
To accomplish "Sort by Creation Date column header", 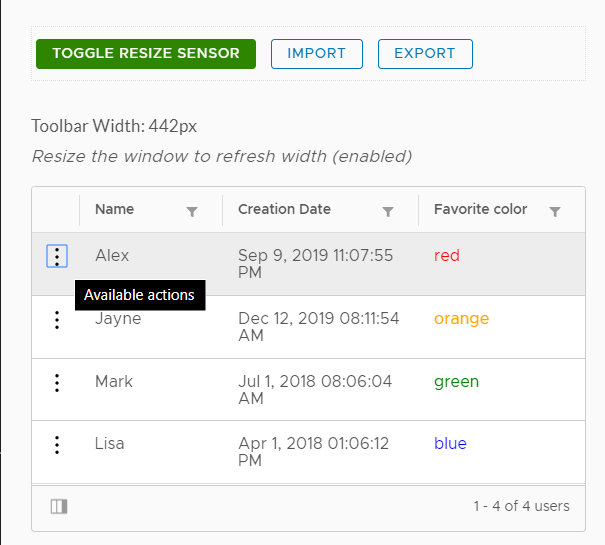I will [284, 210].
